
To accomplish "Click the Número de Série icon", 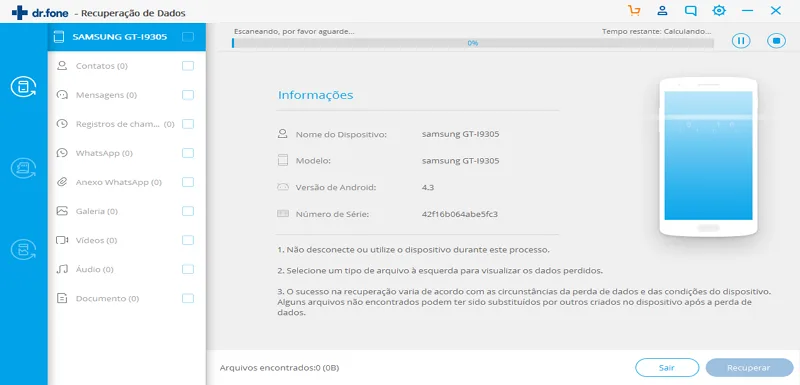I will click(283, 214).
